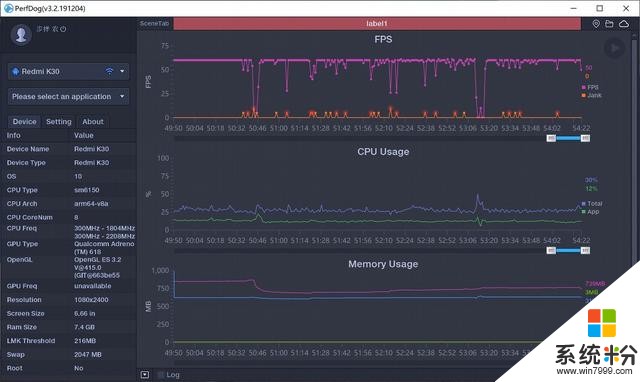Viewport: 640px width, 382px height.
Task: Start recording with the play button
Action: [614, 49]
